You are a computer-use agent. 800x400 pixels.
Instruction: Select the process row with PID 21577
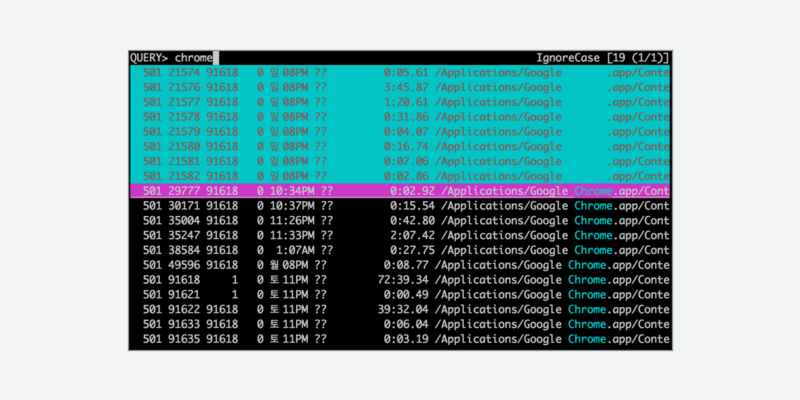pos(399,102)
